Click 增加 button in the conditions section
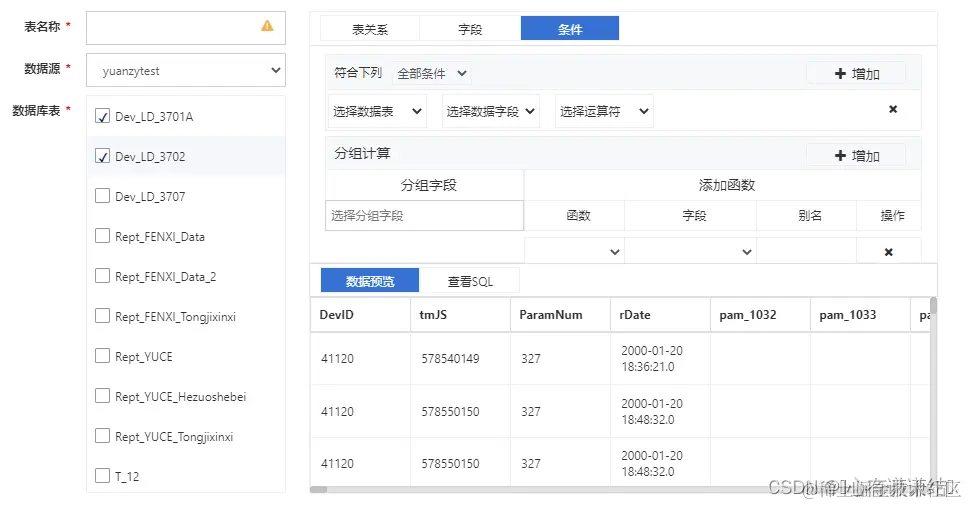The width and height of the screenshot is (968, 506). [856, 73]
